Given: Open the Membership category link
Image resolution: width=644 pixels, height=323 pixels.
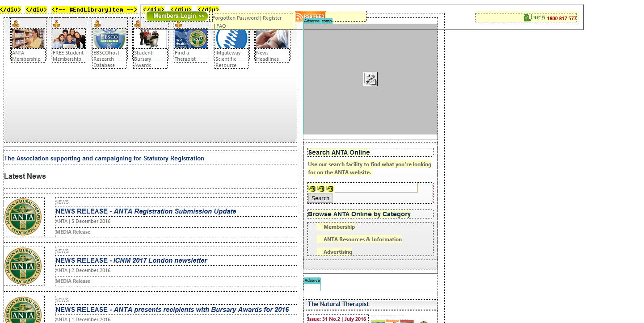Looking at the screenshot, I should (x=339, y=227).
